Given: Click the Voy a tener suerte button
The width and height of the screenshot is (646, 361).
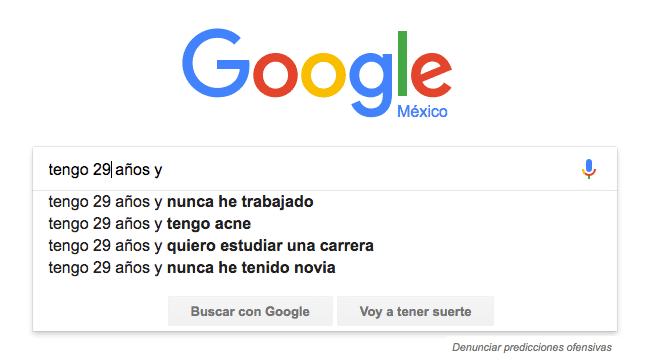Looking at the screenshot, I should (x=415, y=311).
